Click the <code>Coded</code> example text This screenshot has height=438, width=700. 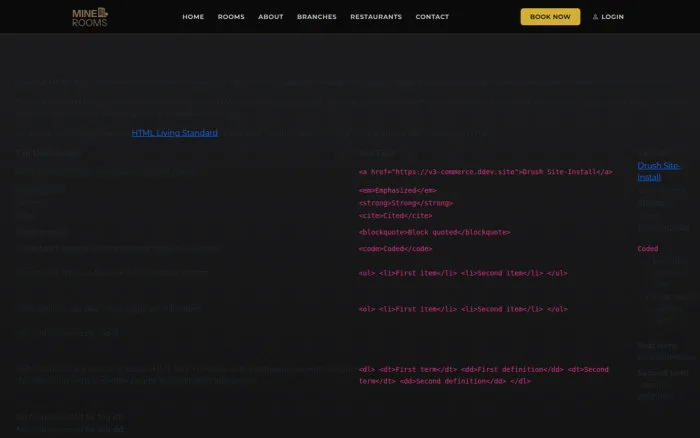coord(395,249)
